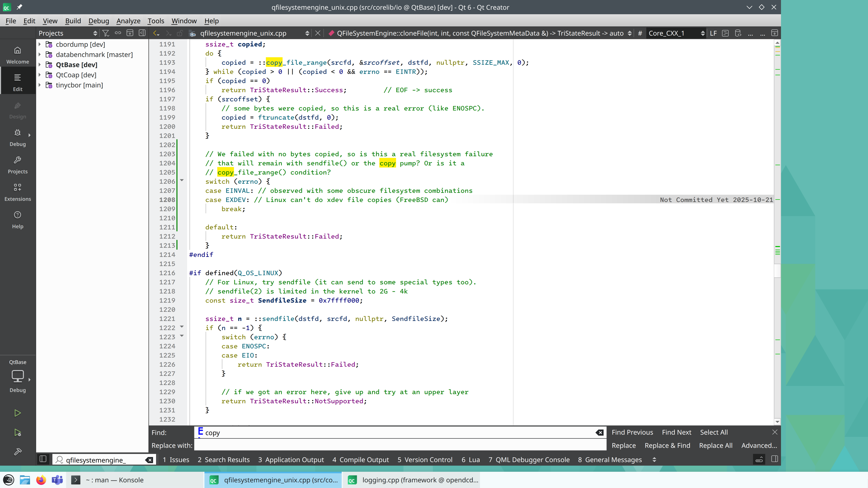This screenshot has width=868, height=488.
Task: Click Find Next button
Action: coord(676,432)
